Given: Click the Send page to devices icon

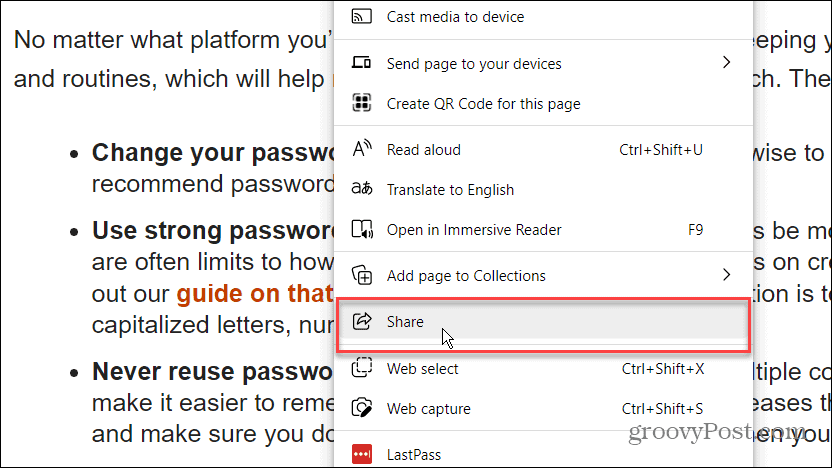Looking at the screenshot, I should [x=362, y=63].
